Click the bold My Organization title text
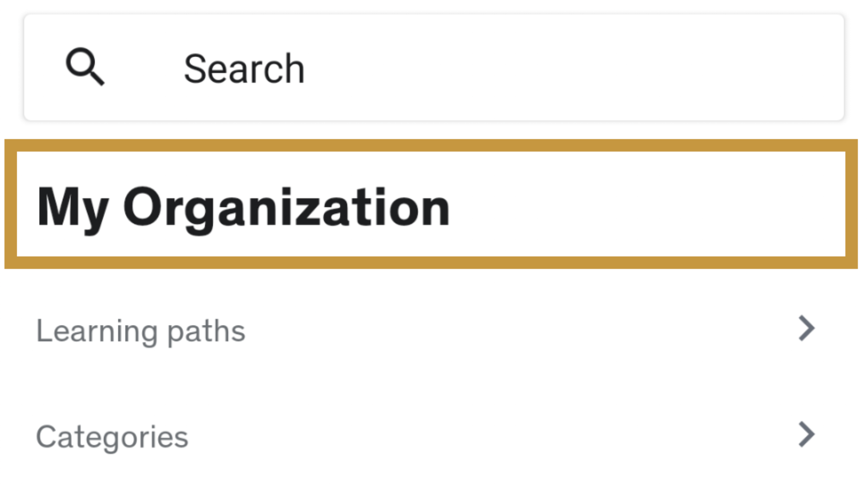868x487 pixels. point(243,208)
